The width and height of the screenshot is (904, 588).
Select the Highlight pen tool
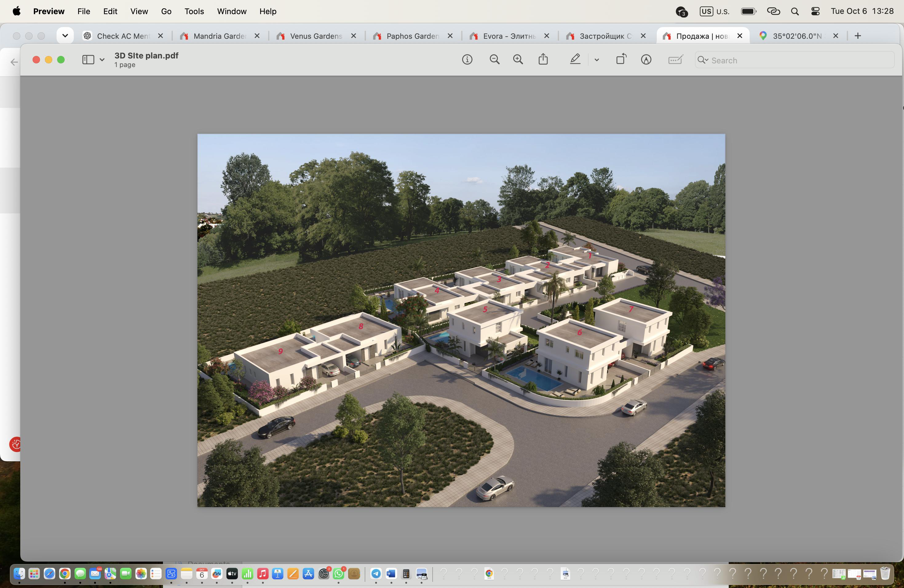tap(575, 59)
